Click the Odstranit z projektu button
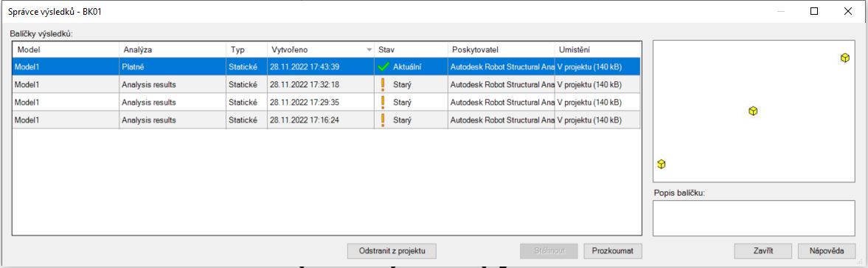 pyautogui.click(x=392, y=251)
